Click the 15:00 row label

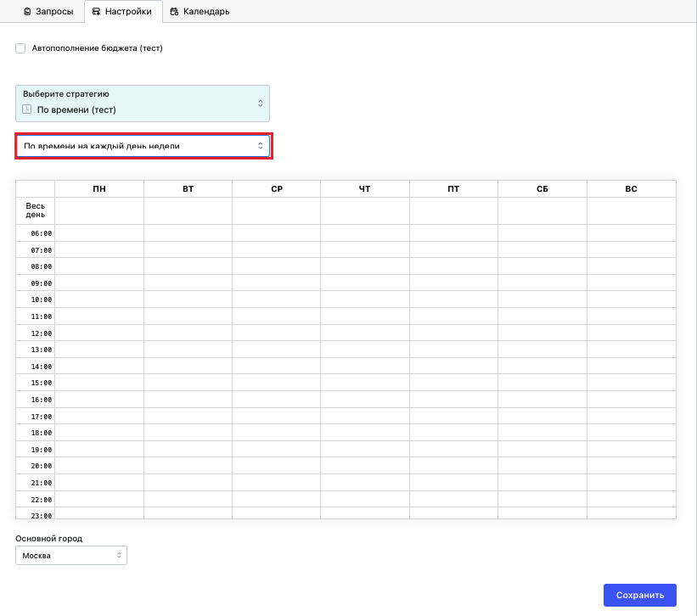click(41, 383)
